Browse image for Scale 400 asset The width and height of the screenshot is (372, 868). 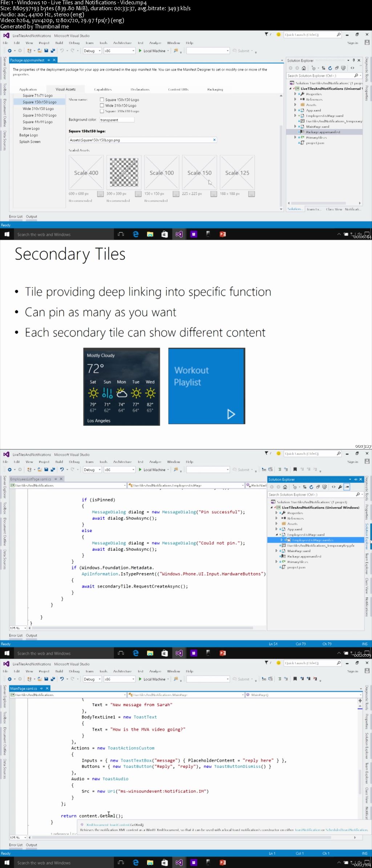[100, 194]
